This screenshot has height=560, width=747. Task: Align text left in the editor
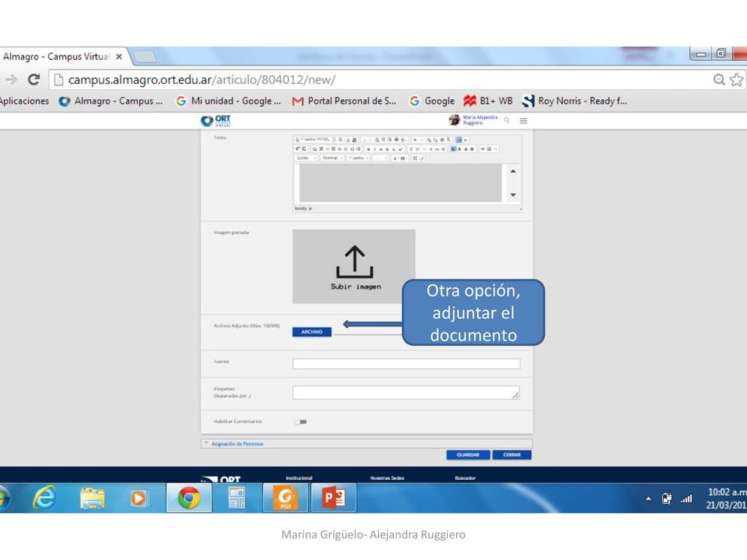pyautogui.click(x=453, y=149)
